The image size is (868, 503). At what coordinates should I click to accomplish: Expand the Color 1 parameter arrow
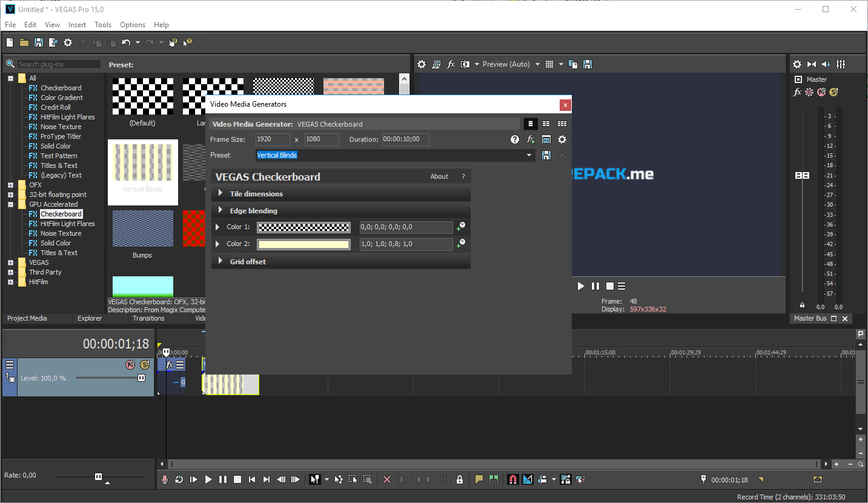tap(218, 227)
